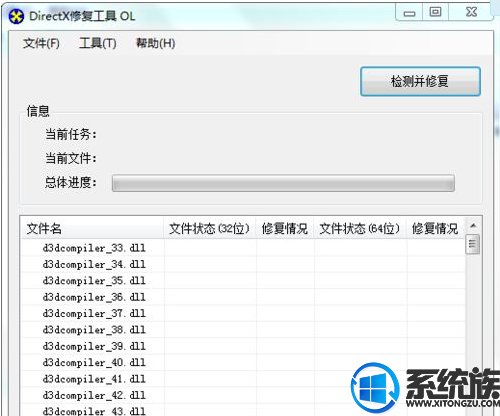This screenshot has height=416, width=500.
Task: Click the 检测并修复 button
Action: (420, 81)
